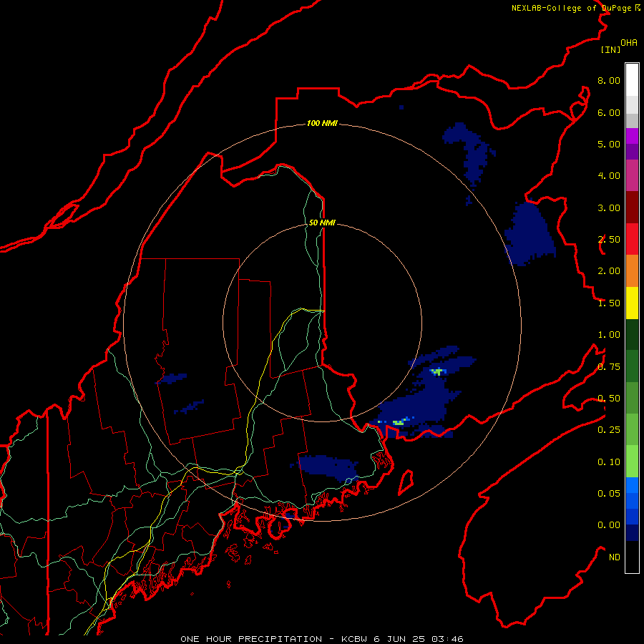Click the 50 NMI range ring label
Viewport: 644px width, 644px height.
pyautogui.click(x=322, y=223)
